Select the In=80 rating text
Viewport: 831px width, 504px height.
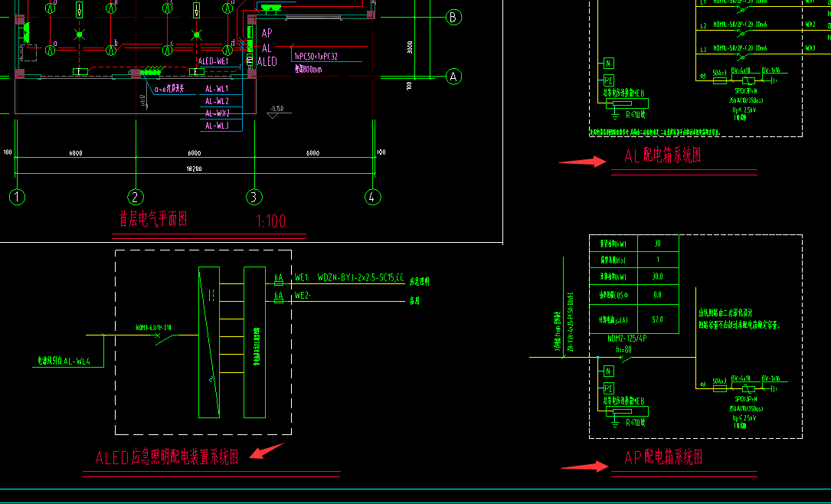pyautogui.click(x=623, y=349)
